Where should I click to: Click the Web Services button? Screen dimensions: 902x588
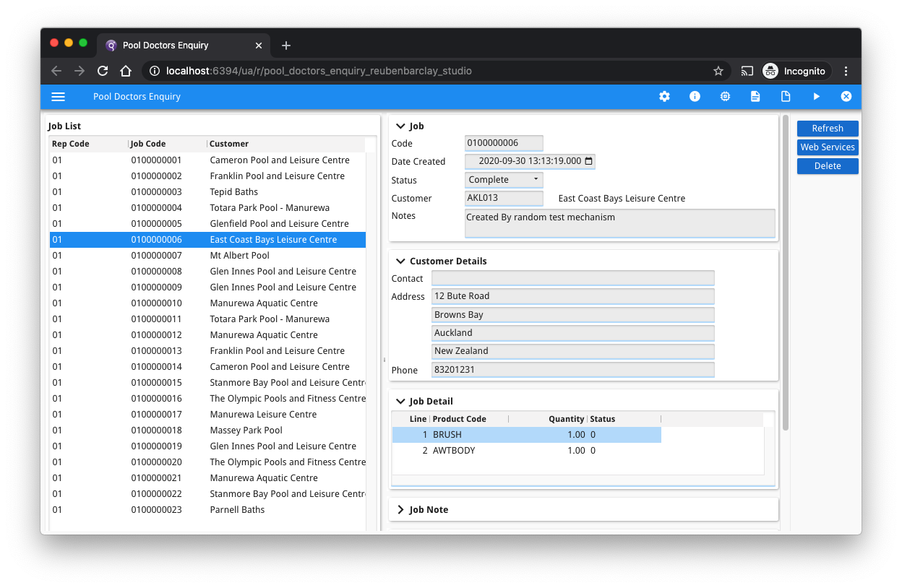pyautogui.click(x=828, y=147)
